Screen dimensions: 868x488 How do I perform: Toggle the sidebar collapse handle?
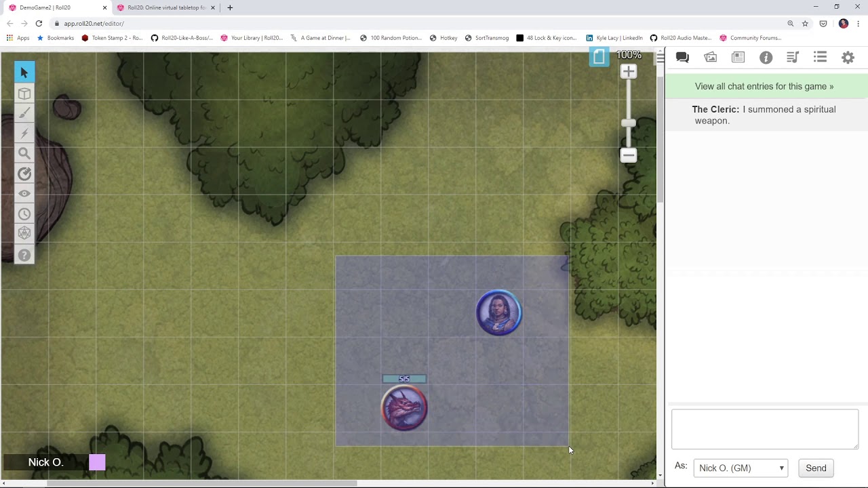coord(660,58)
